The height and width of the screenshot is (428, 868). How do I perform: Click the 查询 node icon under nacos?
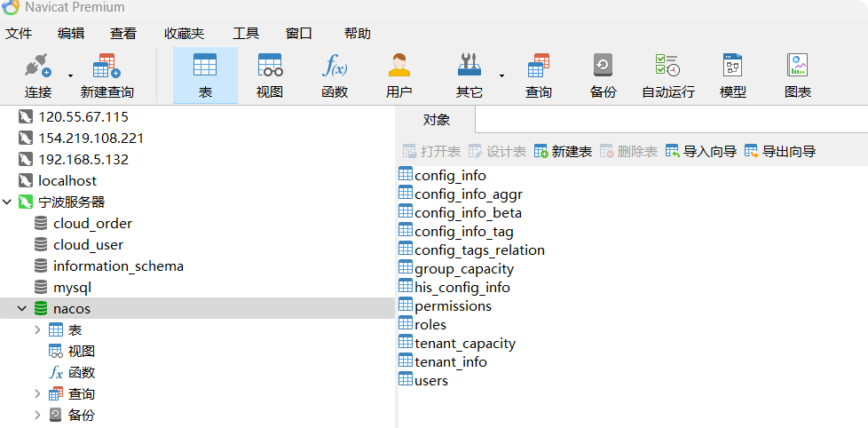pos(56,393)
